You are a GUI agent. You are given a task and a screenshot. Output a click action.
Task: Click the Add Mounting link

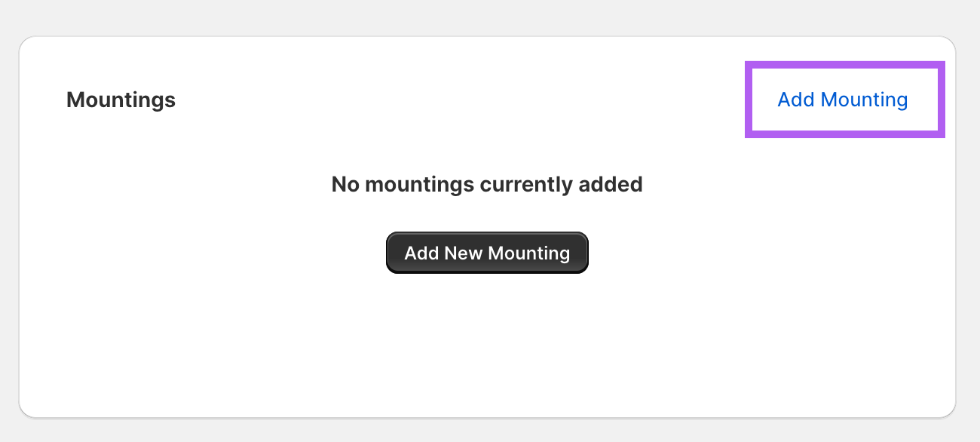click(x=842, y=100)
